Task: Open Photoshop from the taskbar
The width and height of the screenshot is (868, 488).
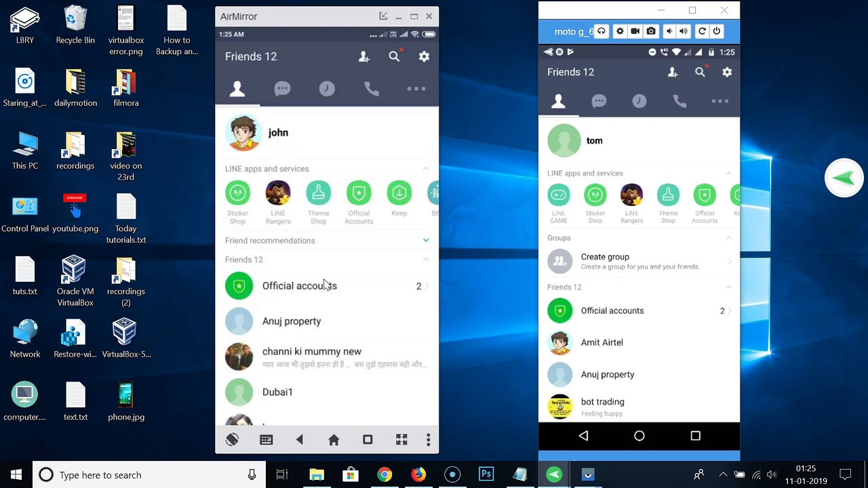Action: (486, 475)
